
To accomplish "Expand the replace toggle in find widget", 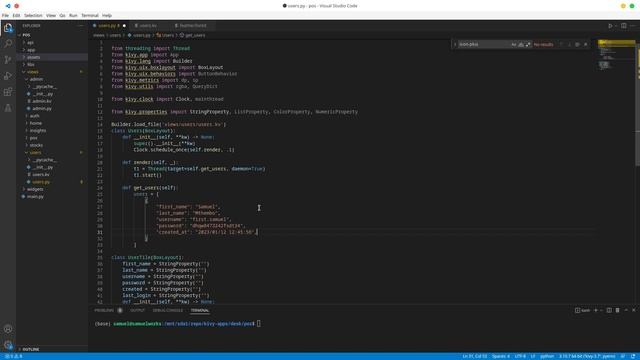I will [455, 44].
